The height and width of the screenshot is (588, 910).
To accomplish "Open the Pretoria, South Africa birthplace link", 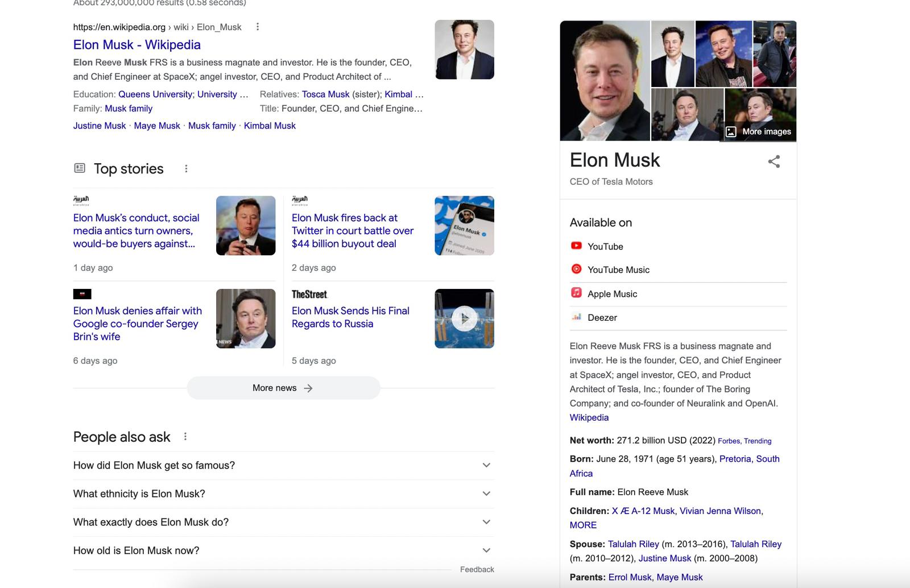I will tap(749, 459).
